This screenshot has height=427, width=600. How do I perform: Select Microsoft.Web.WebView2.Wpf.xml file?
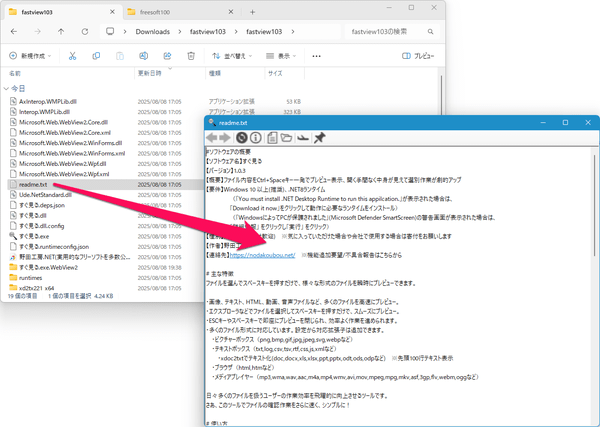click(x=64, y=174)
